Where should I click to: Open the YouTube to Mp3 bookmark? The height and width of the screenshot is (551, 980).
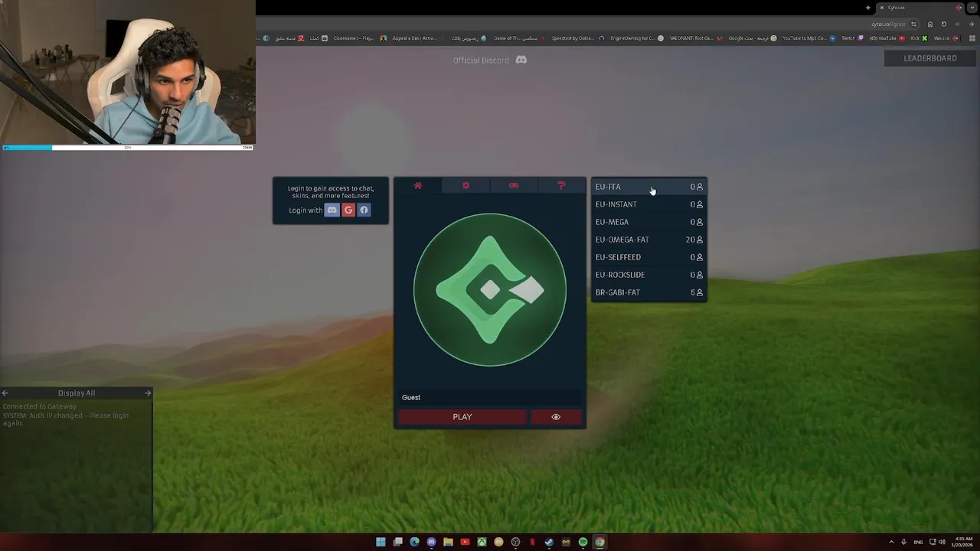click(808, 38)
